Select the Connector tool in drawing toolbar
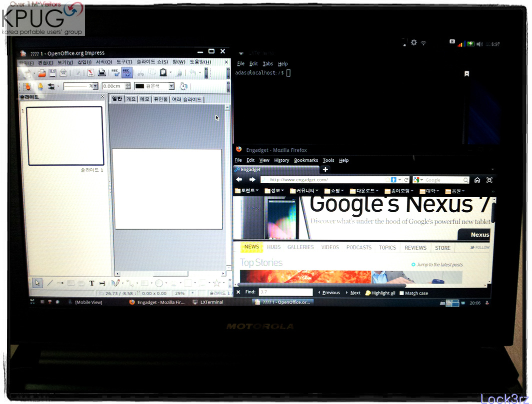This screenshot has height=404, width=532. [x=129, y=283]
